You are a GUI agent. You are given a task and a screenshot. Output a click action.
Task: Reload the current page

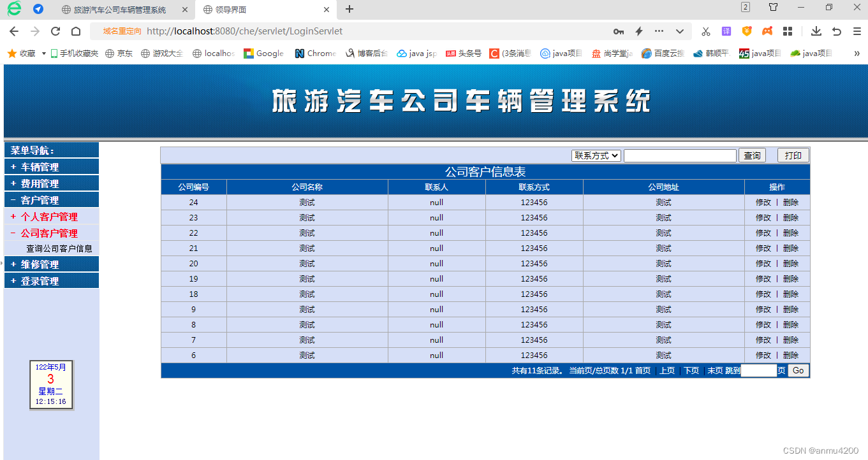[x=55, y=31]
